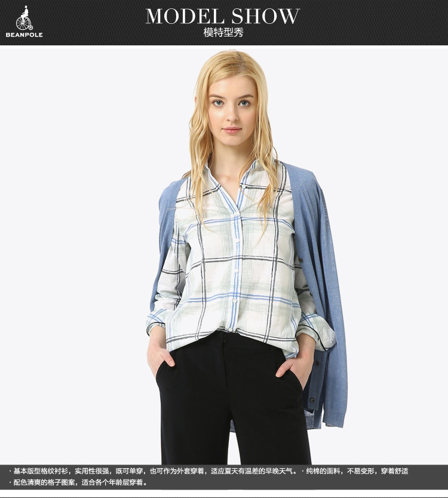Click the dark header banner background
Viewport: 448px width, 498px height.
coord(370,23)
